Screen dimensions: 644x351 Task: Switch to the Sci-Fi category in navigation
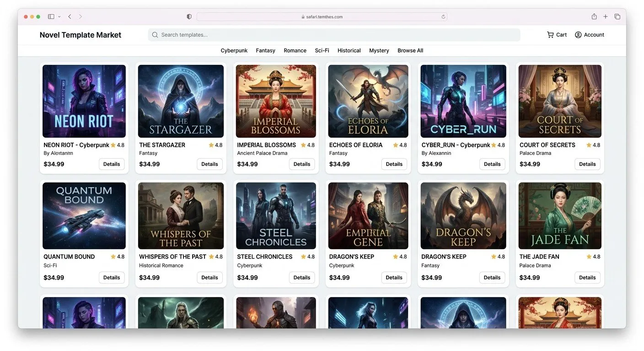322,51
